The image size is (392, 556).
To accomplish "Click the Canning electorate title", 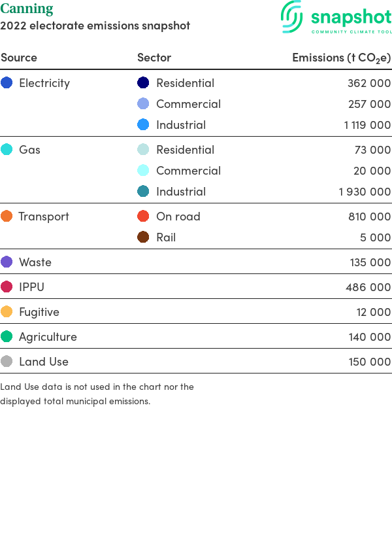I will click(27, 9).
